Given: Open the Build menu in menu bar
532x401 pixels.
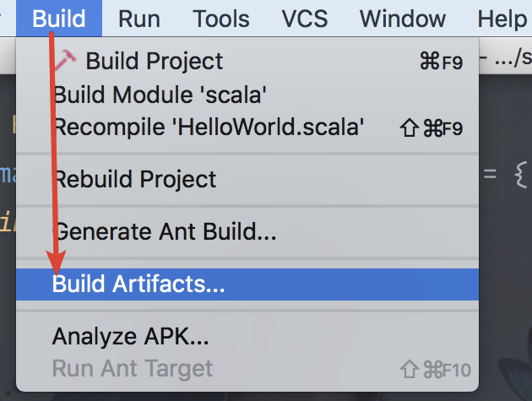Looking at the screenshot, I should pos(59,18).
